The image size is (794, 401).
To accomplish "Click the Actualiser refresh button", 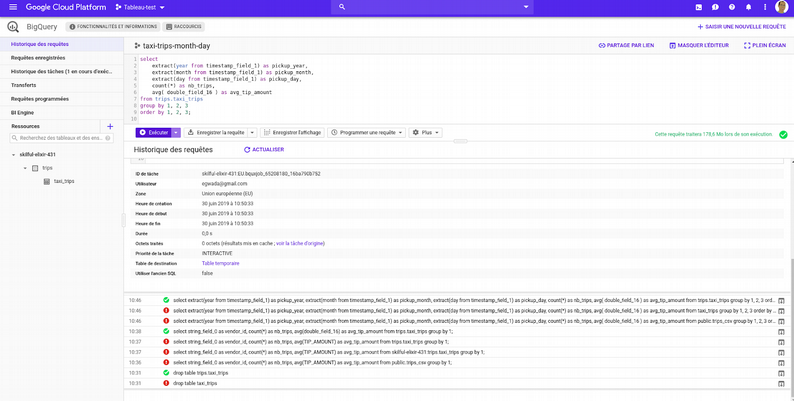I will point(264,150).
